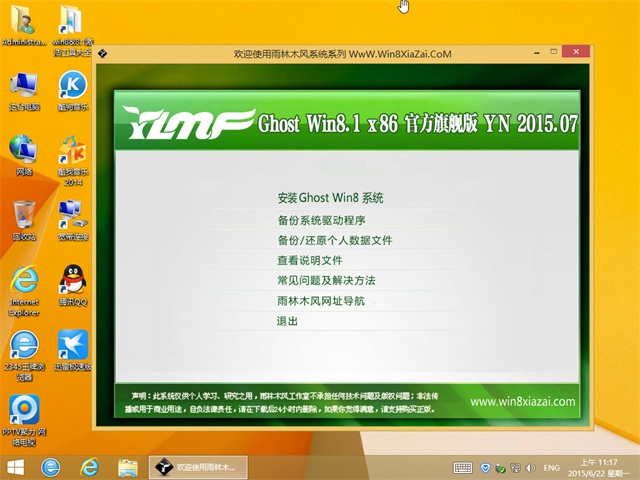
Task: Click 常见问题及解决方法 entry
Action: point(326,281)
